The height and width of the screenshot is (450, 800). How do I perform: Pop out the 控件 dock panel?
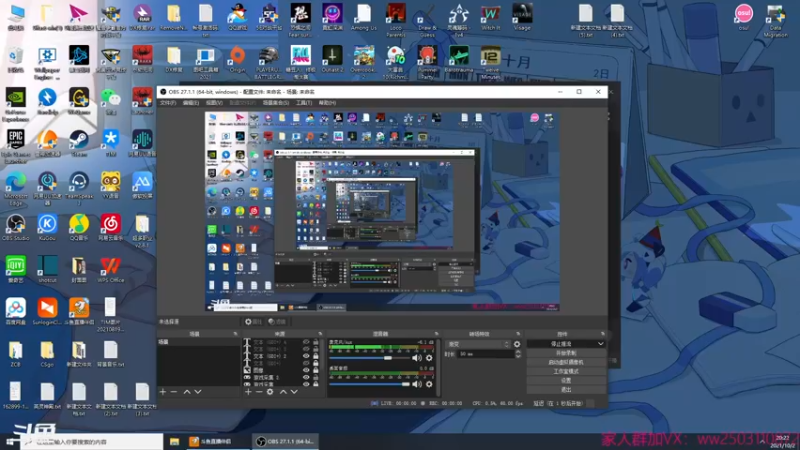pos(603,334)
